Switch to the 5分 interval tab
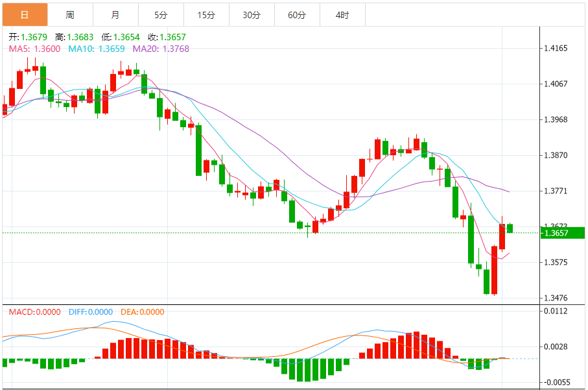The width and height of the screenshot is (588, 390). coord(160,15)
